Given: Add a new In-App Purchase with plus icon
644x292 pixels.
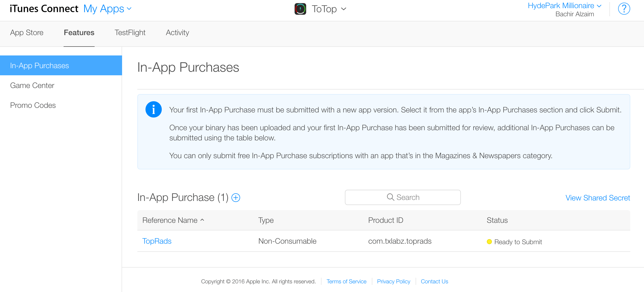Looking at the screenshot, I should (236, 198).
